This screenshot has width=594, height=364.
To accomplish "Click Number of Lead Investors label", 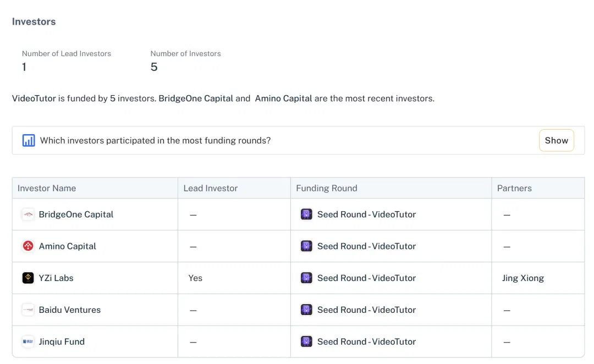I will tap(67, 54).
